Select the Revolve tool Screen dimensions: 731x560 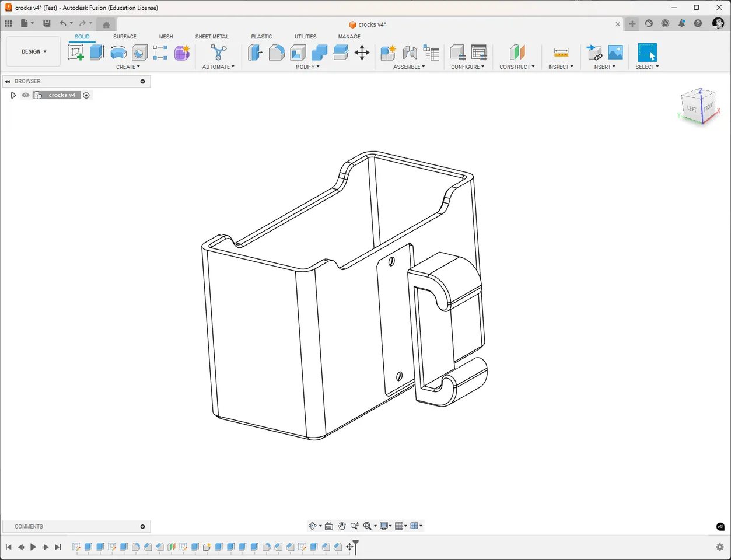pyautogui.click(x=118, y=52)
